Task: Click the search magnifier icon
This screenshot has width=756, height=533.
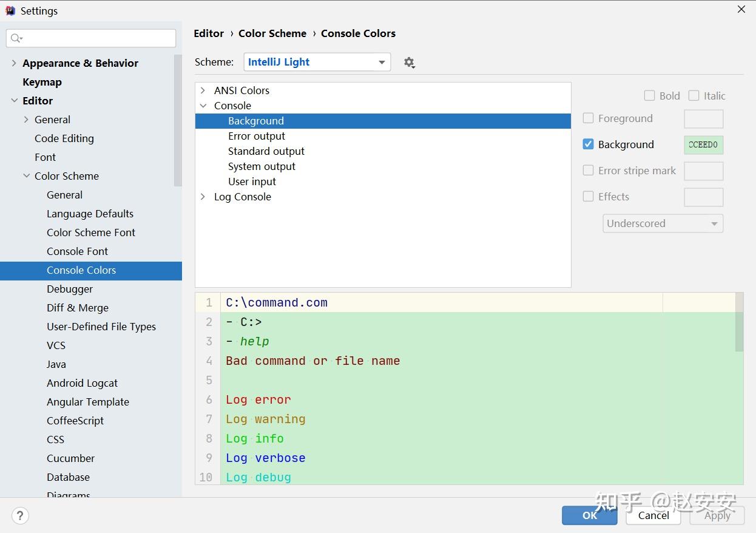Action: (16, 38)
